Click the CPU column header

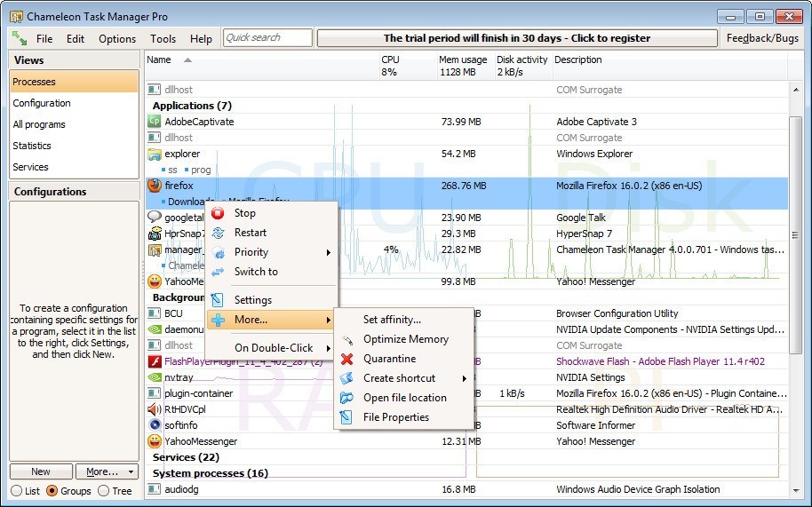(x=408, y=66)
